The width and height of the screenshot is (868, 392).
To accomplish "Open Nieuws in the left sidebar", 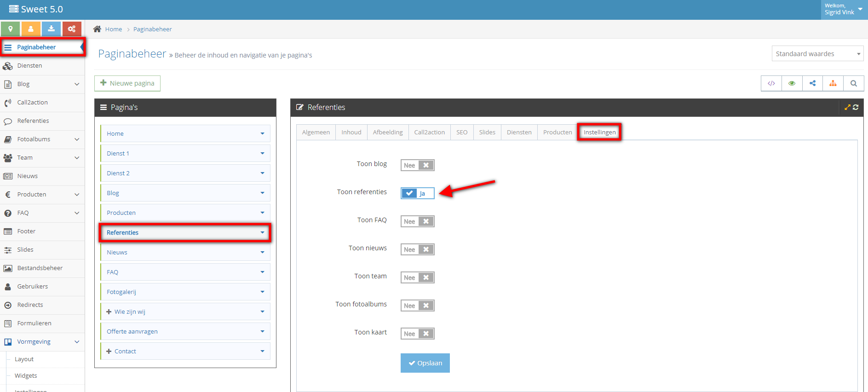I will coord(42,176).
